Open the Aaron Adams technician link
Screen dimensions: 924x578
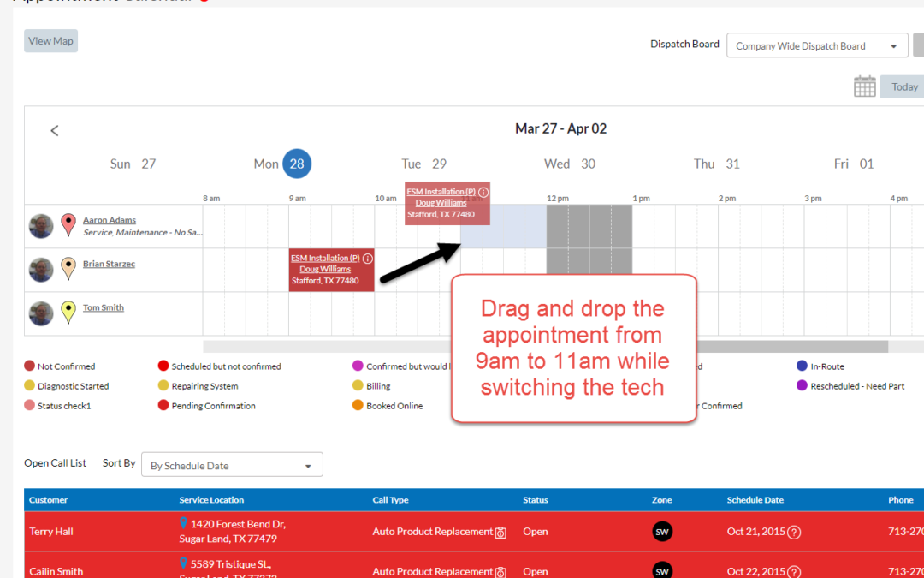tap(109, 220)
